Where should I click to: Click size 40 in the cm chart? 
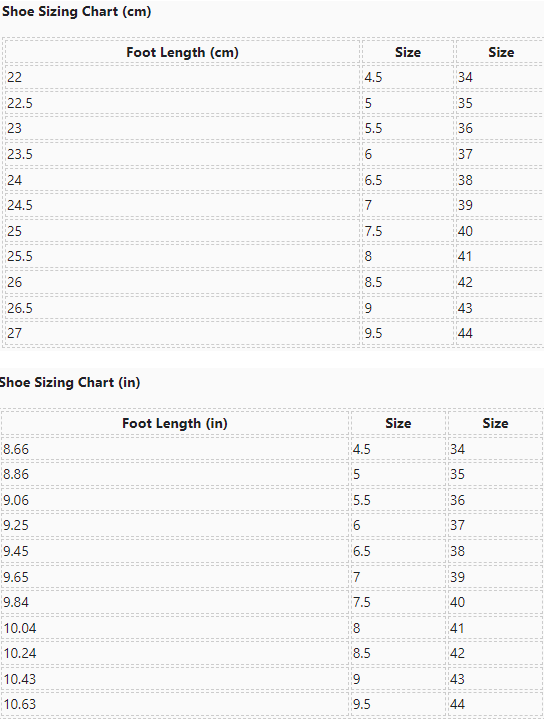(x=500, y=231)
